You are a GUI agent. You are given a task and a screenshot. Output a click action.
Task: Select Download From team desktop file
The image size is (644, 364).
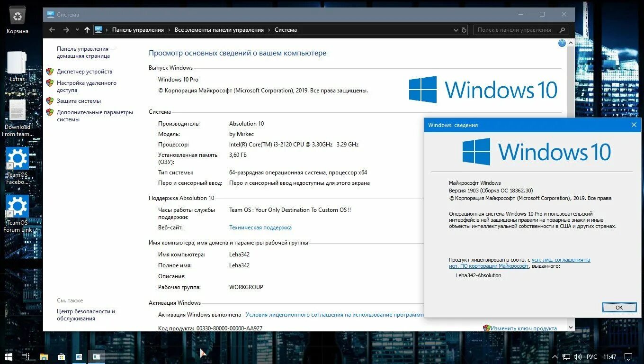point(18,118)
